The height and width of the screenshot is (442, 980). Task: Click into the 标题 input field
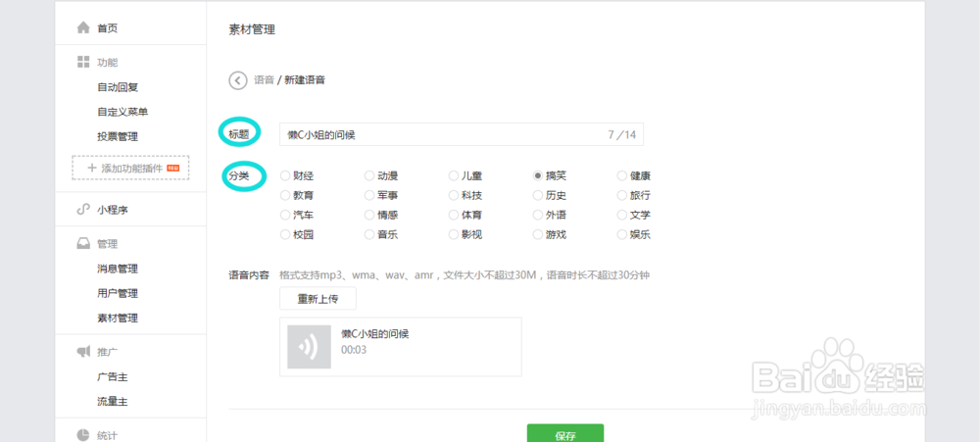point(462,134)
